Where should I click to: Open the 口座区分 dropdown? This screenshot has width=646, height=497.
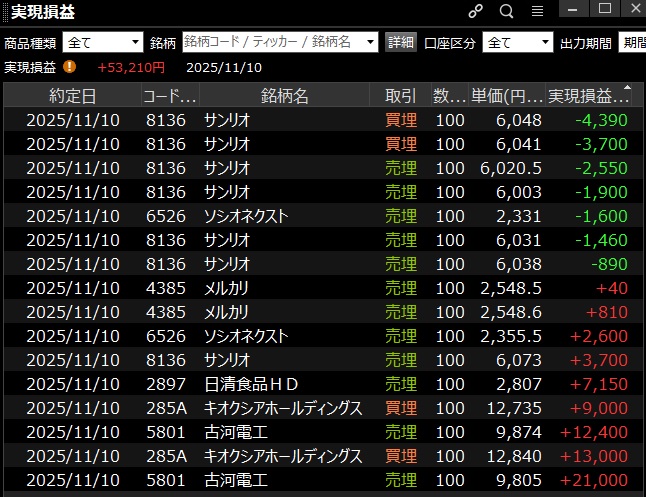[517, 43]
